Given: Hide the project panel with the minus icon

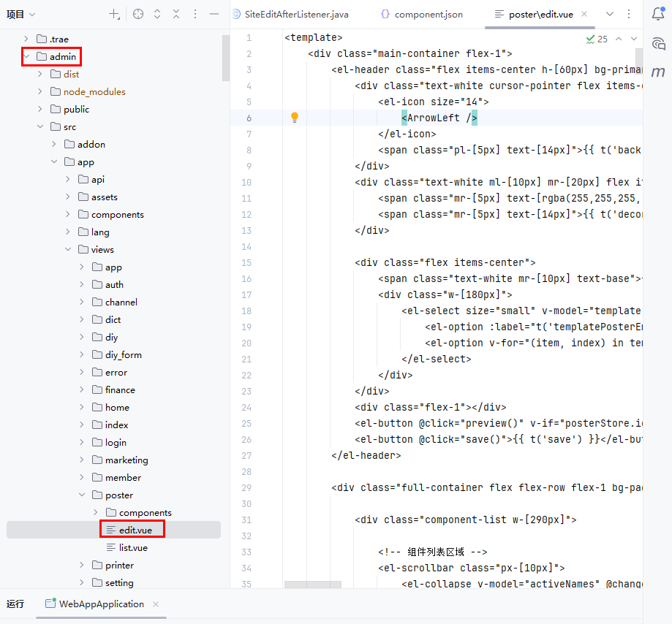Looking at the screenshot, I should click(x=214, y=14).
